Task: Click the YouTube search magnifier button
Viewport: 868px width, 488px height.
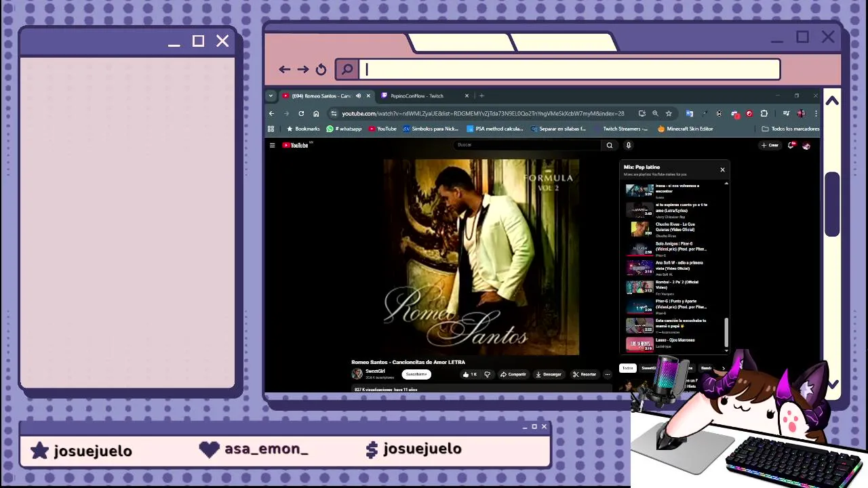Action: pos(610,145)
